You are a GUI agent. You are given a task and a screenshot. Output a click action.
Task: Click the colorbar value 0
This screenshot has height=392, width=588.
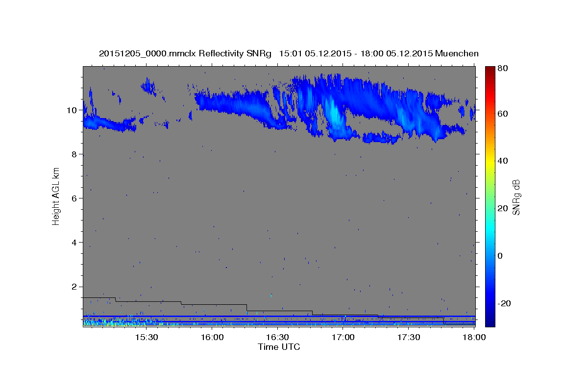pyautogui.click(x=500, y=256)
